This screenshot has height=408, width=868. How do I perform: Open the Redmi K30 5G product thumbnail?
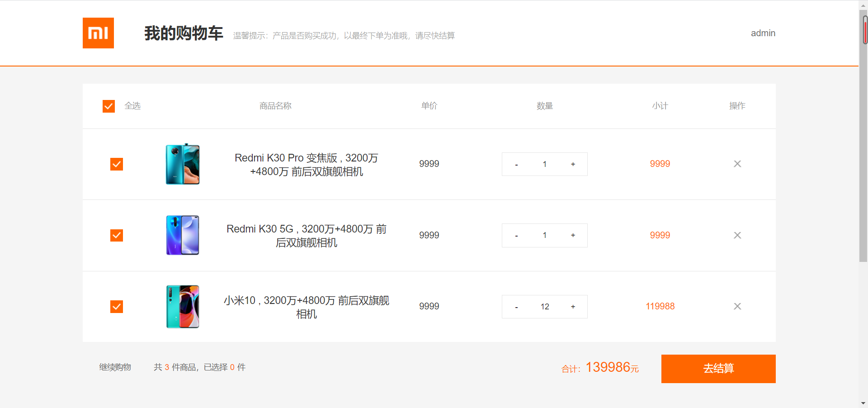pos(183,235)
